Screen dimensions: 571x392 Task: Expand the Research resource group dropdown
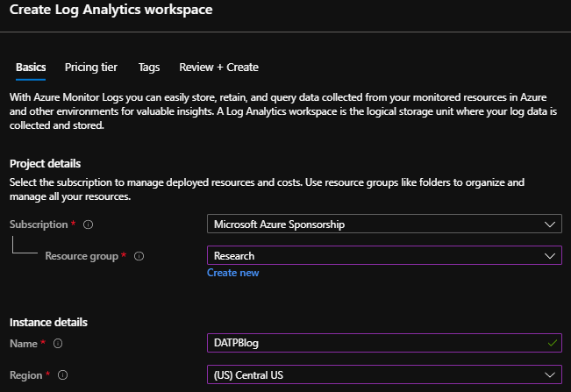coord(384,256)
